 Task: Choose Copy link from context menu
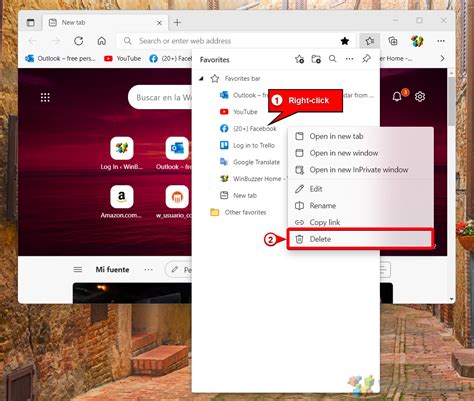360,222
